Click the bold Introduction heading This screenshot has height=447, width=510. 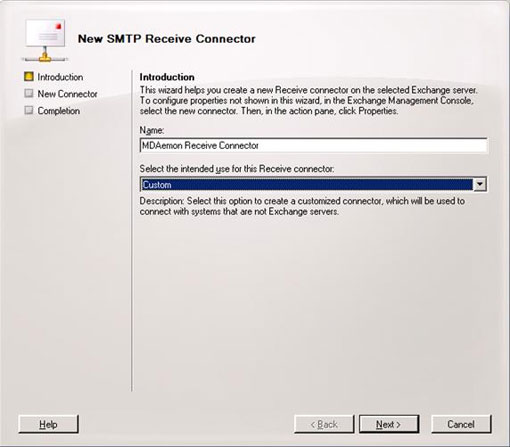point(167,77)
